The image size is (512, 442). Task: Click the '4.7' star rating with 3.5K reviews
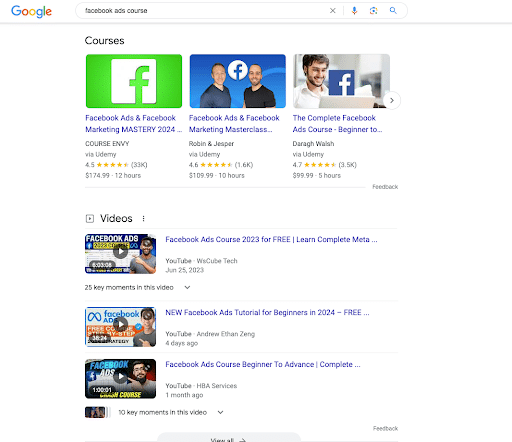(x=324, y=165)
